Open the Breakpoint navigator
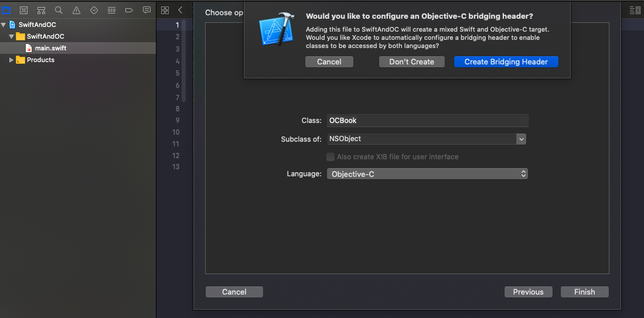Viewport: 644px width, 318px height. (x=129, y=10)
